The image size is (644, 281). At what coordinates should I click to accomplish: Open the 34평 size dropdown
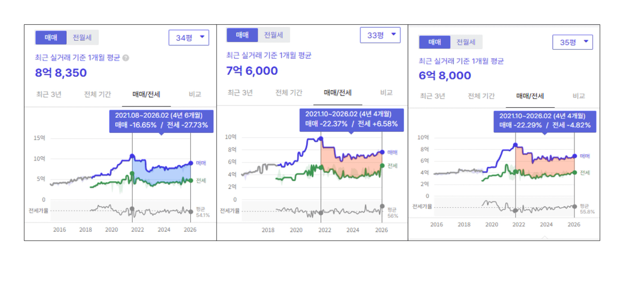point(188,38)
